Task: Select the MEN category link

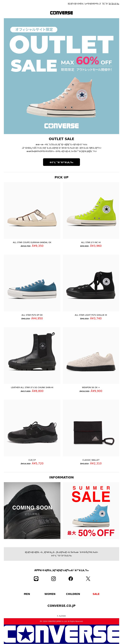Action: [27, 594]
